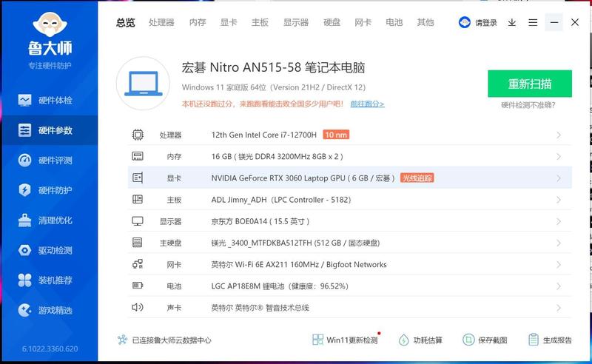592x364 pixels.
Task: Click the laptop computer icon
Action: tap(143, 84)
